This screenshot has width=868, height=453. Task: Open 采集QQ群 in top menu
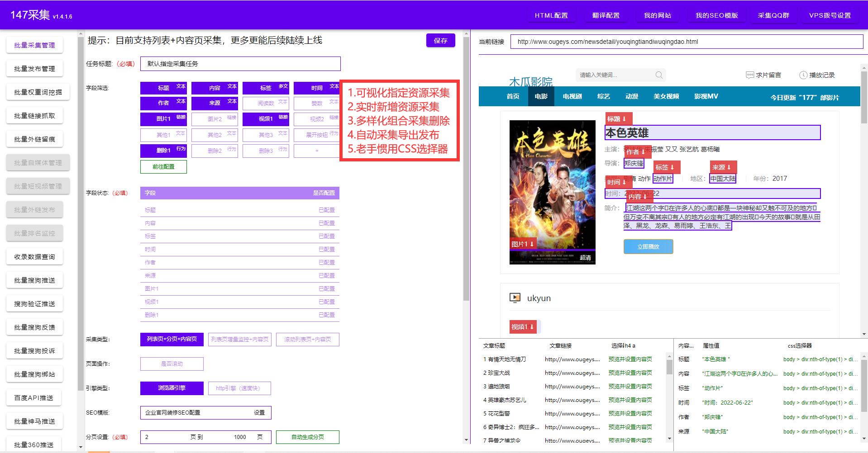coord(773,15)
